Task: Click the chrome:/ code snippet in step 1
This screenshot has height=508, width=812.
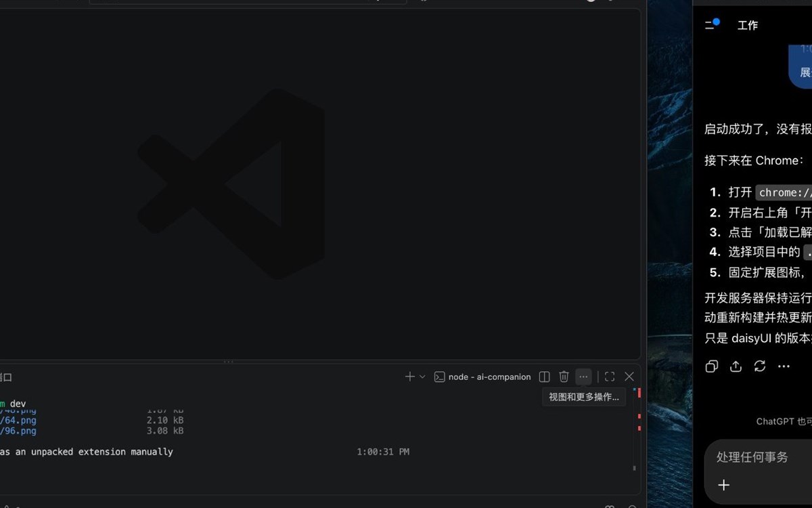Action: [x=784, y=192]
